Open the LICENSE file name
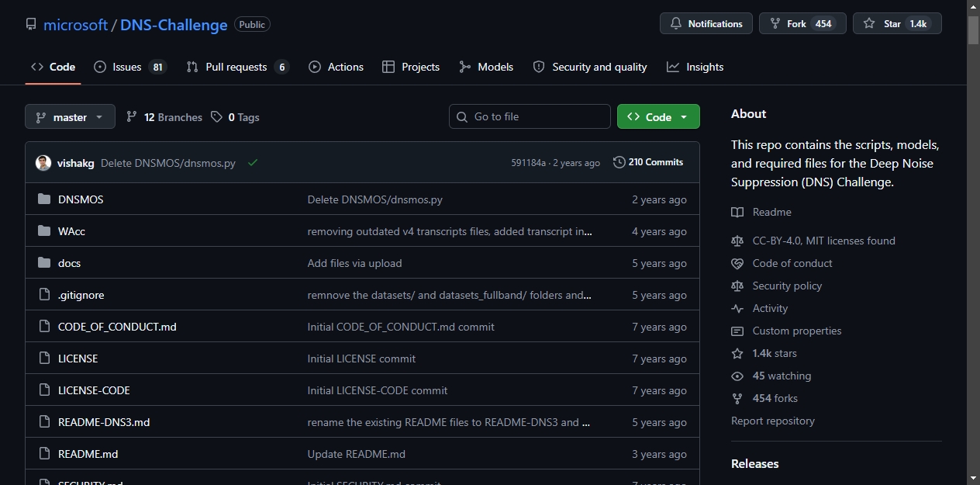980x485 pixels. click(x=78, y=359)
